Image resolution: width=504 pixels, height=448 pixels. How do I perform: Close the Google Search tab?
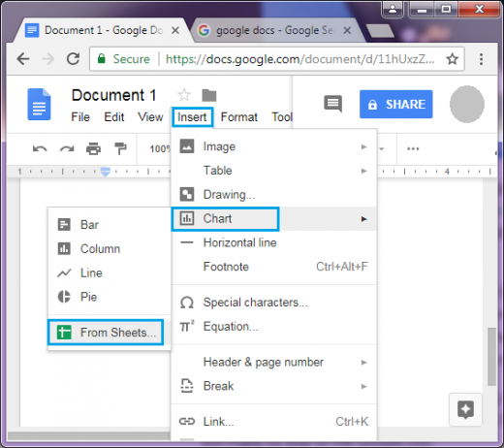pyautogui.click(x=347, y=30)
